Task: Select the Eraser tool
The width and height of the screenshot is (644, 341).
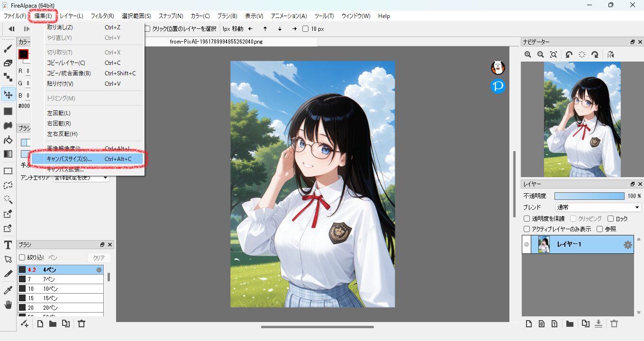Action: (8, 63)
